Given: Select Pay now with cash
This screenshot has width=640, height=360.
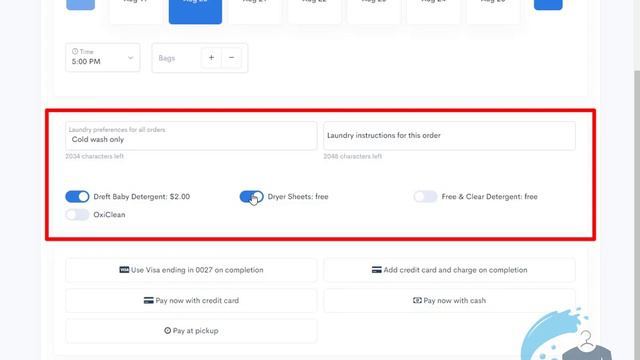Looking at the screenshot, I should (449, 300).
